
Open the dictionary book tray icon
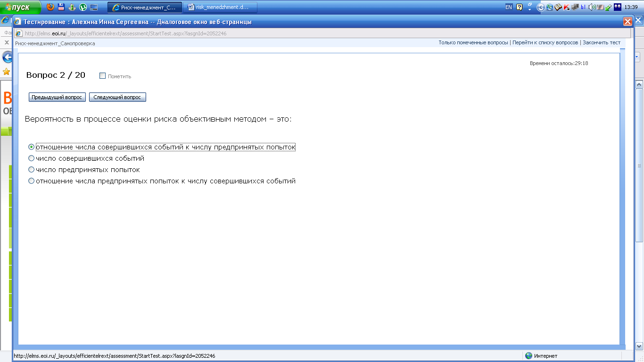coord(558,7)
